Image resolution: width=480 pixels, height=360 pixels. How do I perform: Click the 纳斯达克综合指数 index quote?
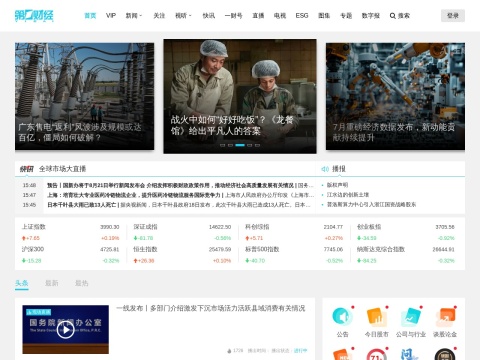pos(406,255)
